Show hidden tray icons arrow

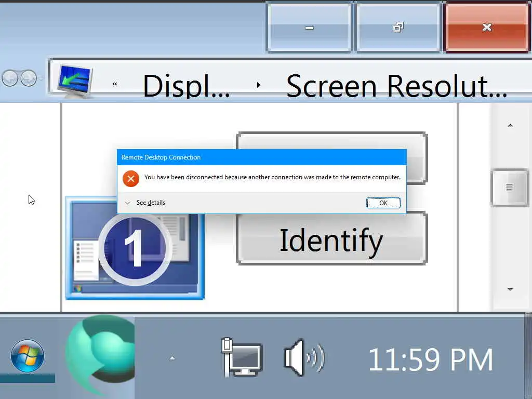point(172,358)
